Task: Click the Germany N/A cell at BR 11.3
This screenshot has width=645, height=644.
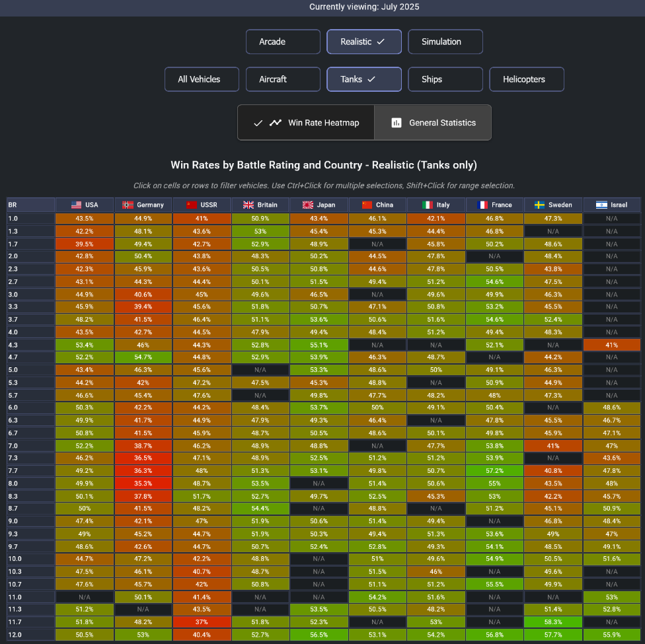Action: click(143, 609)
